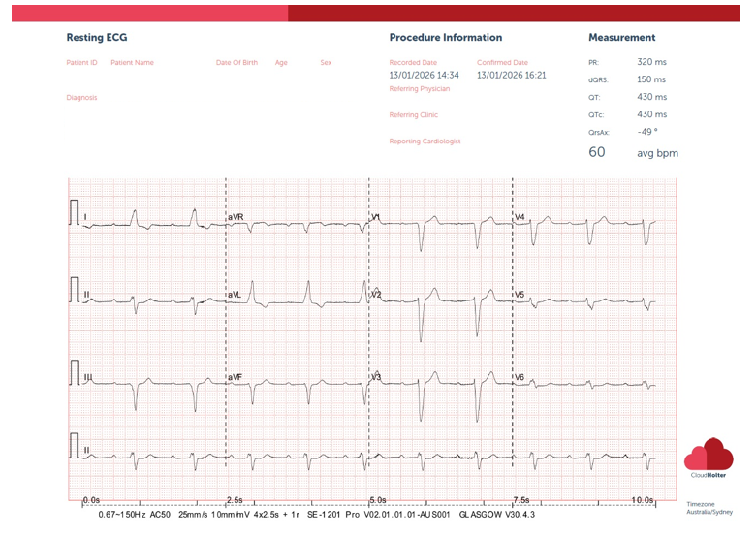Click the aVF lead label
Viewport: 756px width, 537px height.
[235, 376]
